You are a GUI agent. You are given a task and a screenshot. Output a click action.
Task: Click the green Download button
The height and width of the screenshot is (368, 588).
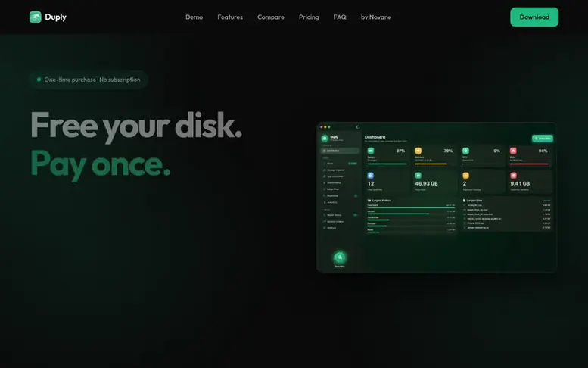coord(534,17)
